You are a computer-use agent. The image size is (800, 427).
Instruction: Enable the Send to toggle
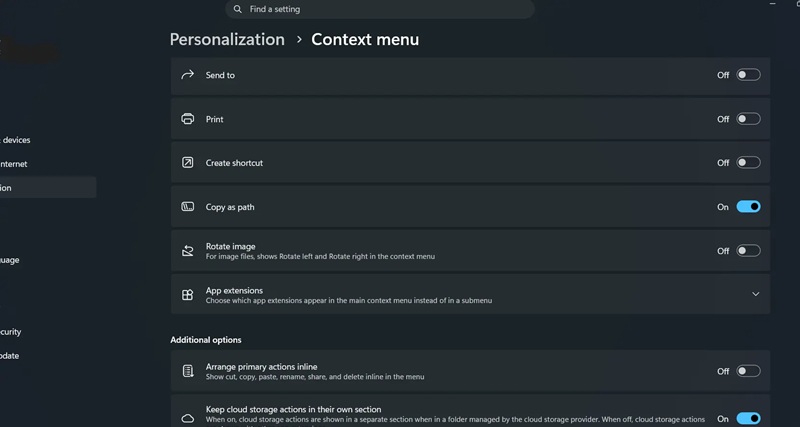pos(748,75)
